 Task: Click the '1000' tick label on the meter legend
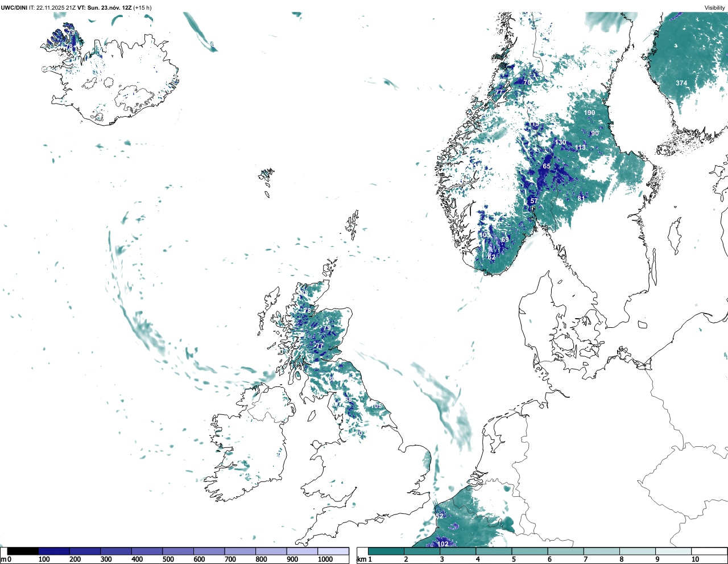325,559
